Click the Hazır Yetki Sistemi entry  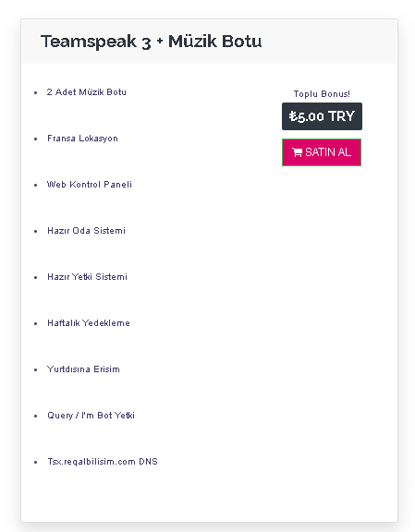pyautogui.click(x=87, y=277)
